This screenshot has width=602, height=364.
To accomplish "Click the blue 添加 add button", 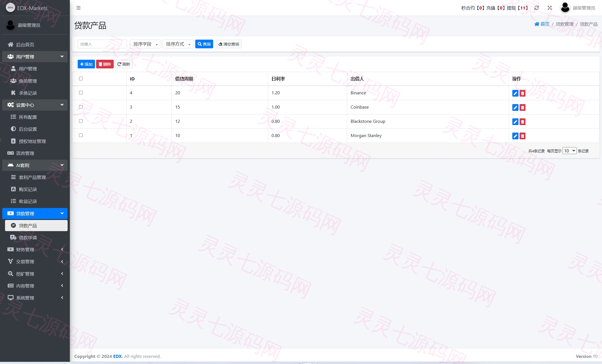I will pyautogui.click(x=86, y=64).
